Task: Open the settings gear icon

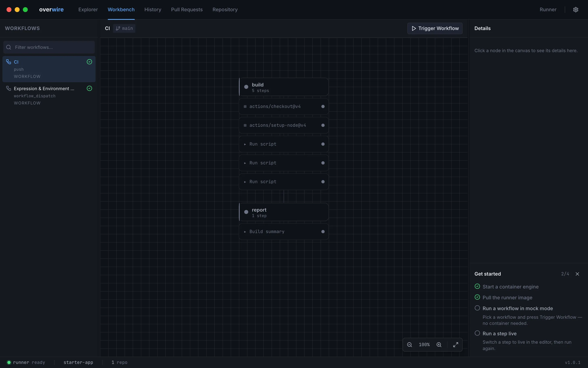Action: [x=576, y=9]
